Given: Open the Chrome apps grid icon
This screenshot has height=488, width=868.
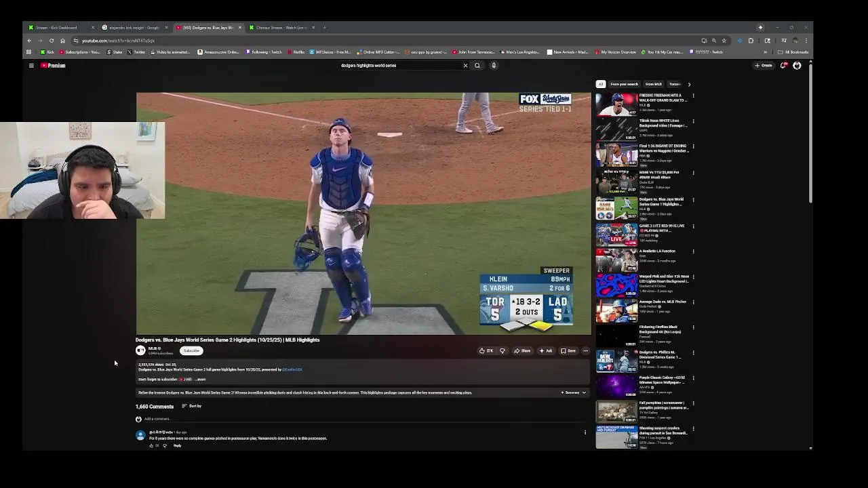Looking at the screenshot, I should coord(28,52).
